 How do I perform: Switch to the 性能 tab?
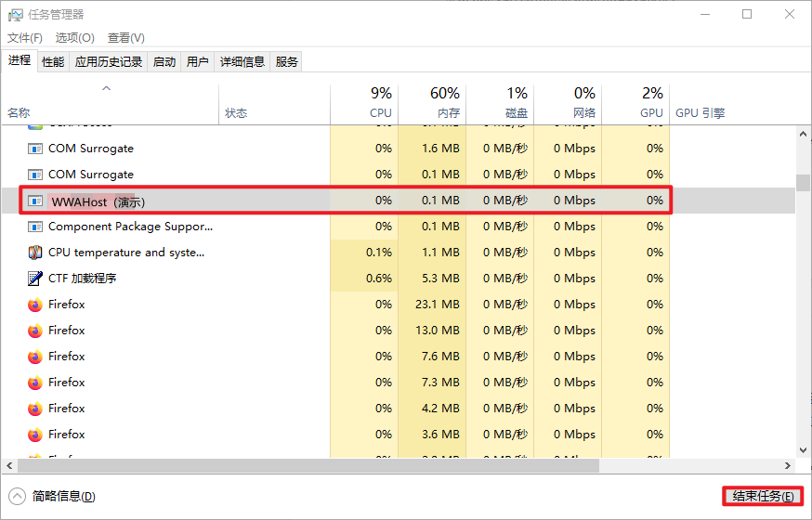pyautogui.click(x=53, y=62)
